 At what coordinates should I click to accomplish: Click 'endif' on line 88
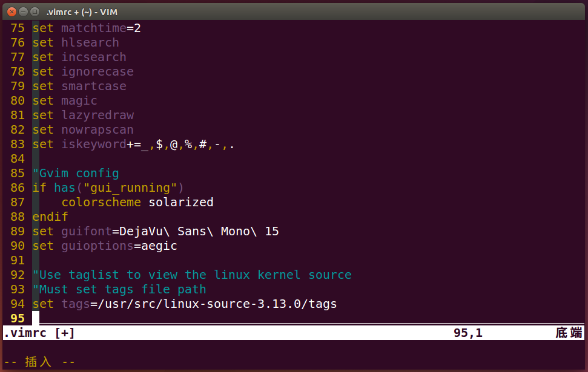[50, 217]
